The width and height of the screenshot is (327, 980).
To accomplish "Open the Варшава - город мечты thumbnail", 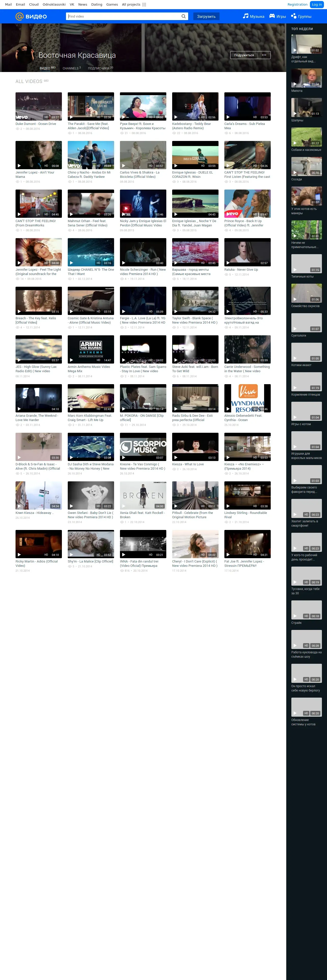I will (x=195, y=252).
